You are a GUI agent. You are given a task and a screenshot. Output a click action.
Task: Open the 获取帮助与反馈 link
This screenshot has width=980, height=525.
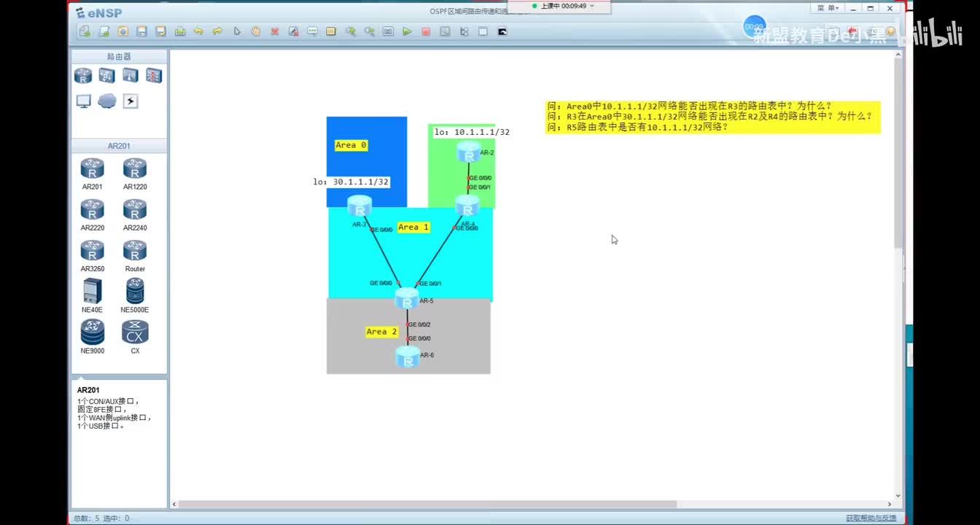(871, 518)
